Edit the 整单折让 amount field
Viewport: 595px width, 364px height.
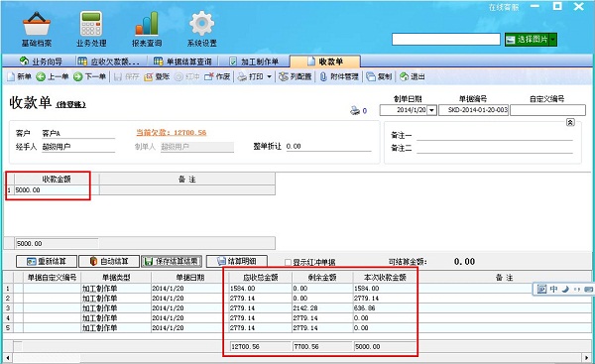point(328,147)
